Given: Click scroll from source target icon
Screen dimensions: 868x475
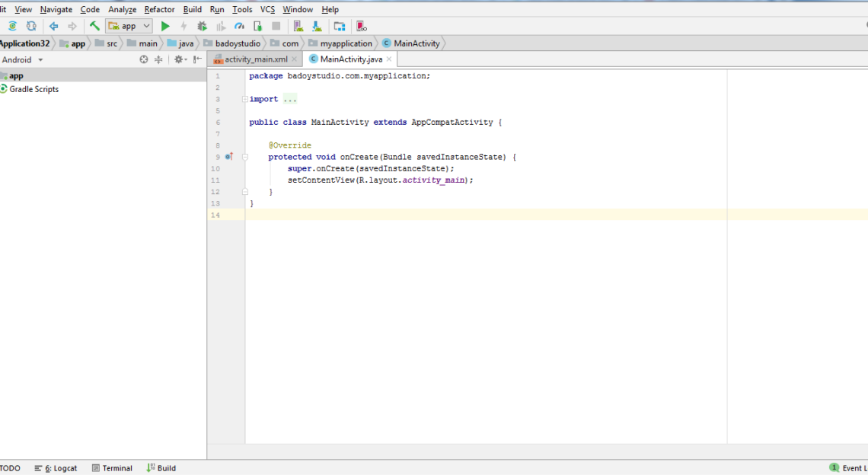Looking at the screenshot, I should pyautogui.click(x=144, y=59).
